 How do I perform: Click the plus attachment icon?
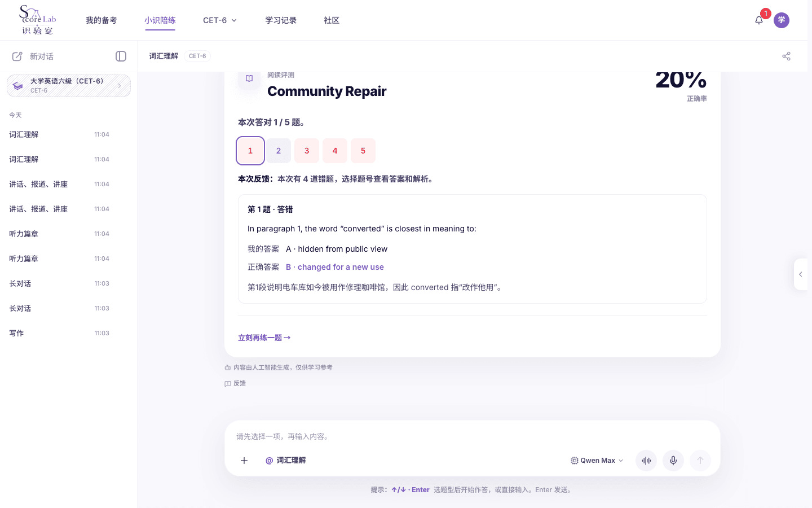pyautogui.click(x=244, y=461)
